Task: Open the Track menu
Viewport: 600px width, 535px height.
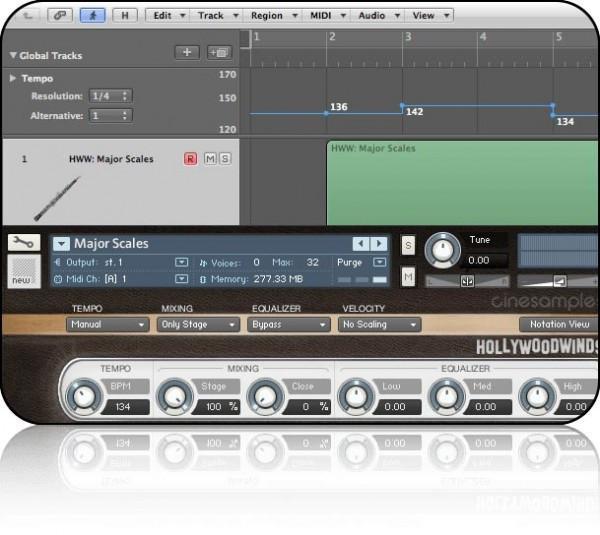Action: point(217,15)
